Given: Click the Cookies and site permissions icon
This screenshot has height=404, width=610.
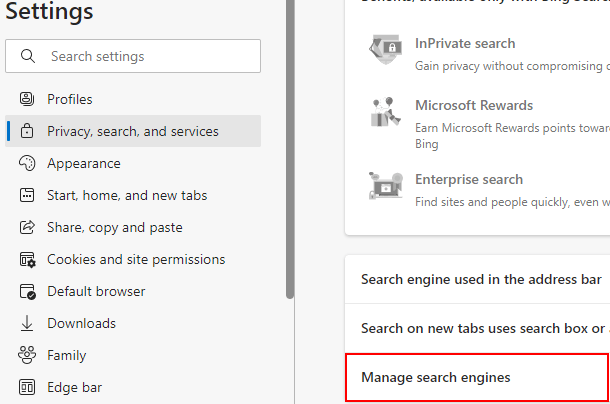Looking at the screenshot, I should 28,259.
